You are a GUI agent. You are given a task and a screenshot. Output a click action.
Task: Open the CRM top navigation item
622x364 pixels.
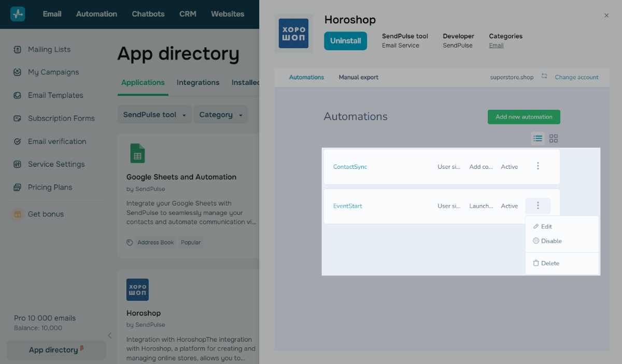point(188,14)
